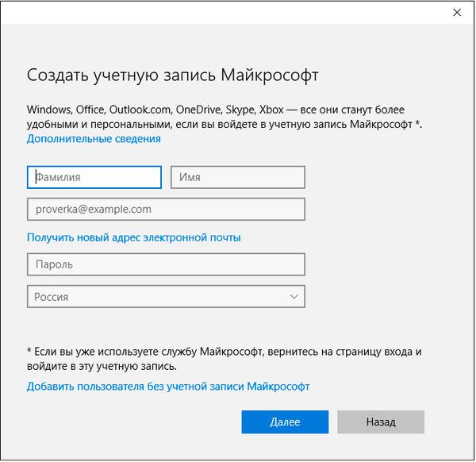The height and width of the screenshot is (462, 476).
Task: Click the heading Создать учетную запись Майкрософт
Action: 172,75
